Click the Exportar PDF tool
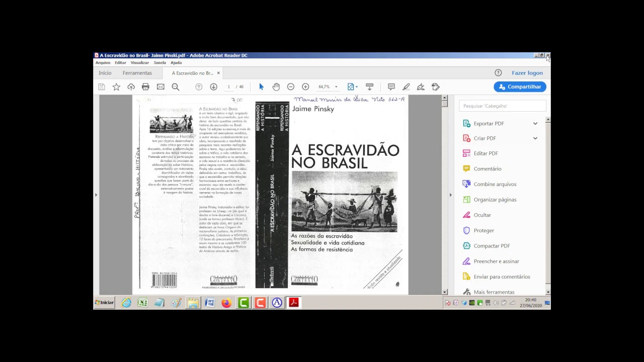This screenshot has width=644, height=362. (x=489, y=124)
